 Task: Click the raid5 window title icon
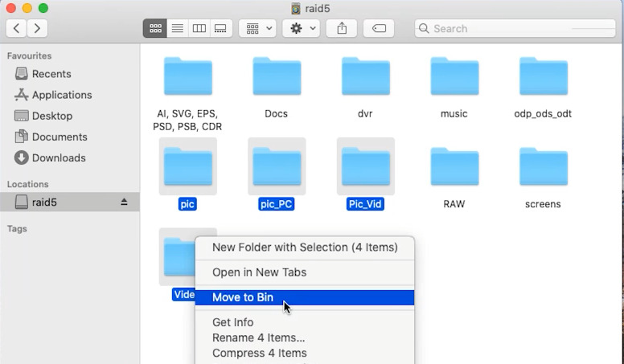pyautogui.click(x=295, y=8)
